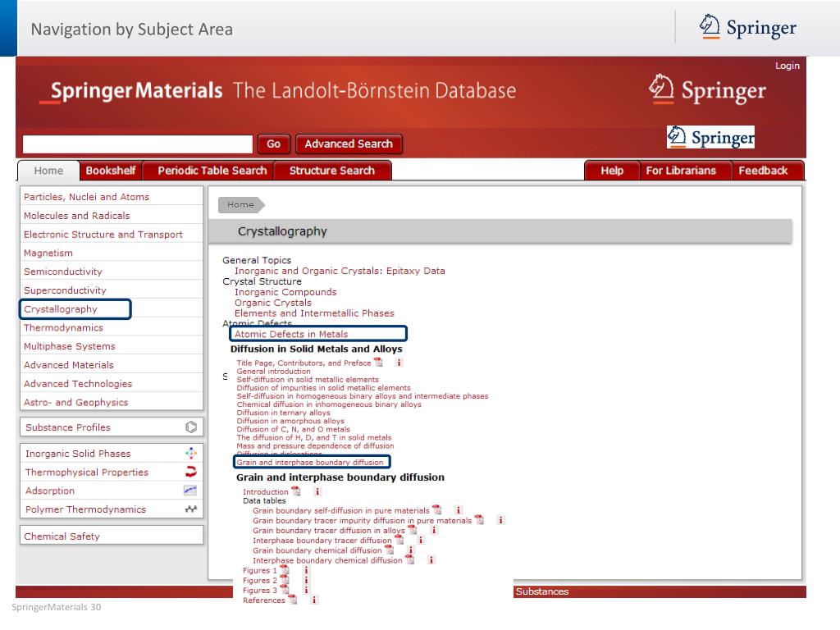
Task: Open PDF icon for Title Page, Contributors, and Preface
Action: click(x=378, y=363)
